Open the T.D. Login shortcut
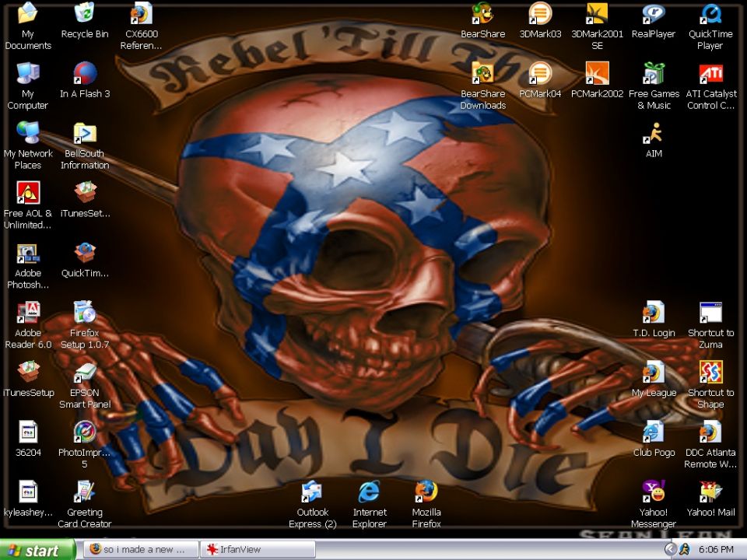The image size is (747, 560). (653, 313)
